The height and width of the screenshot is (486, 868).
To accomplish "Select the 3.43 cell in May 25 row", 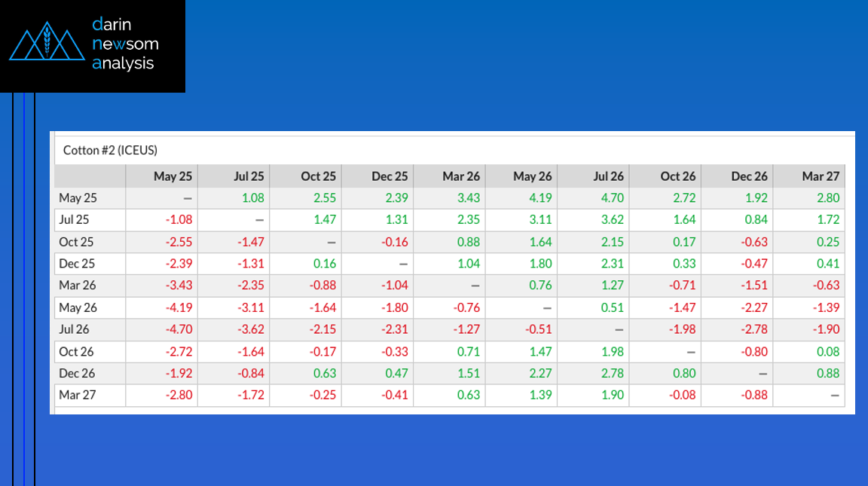I will [467, 198].
